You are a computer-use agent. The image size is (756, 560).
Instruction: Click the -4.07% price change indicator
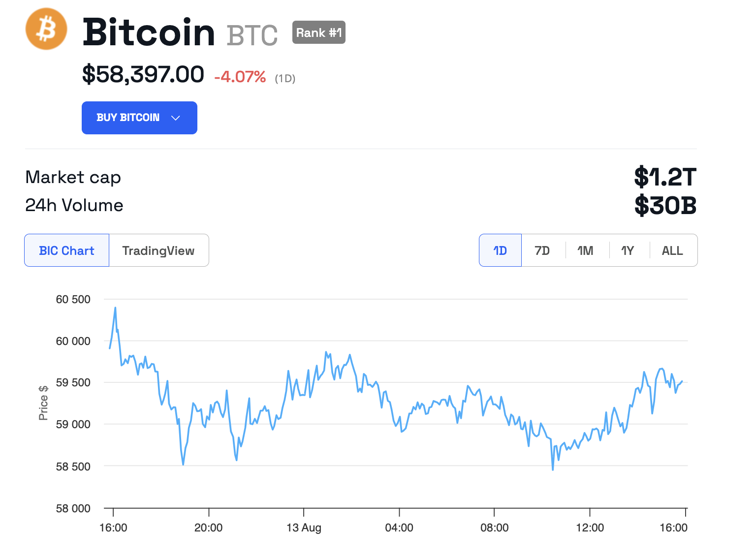240,77
